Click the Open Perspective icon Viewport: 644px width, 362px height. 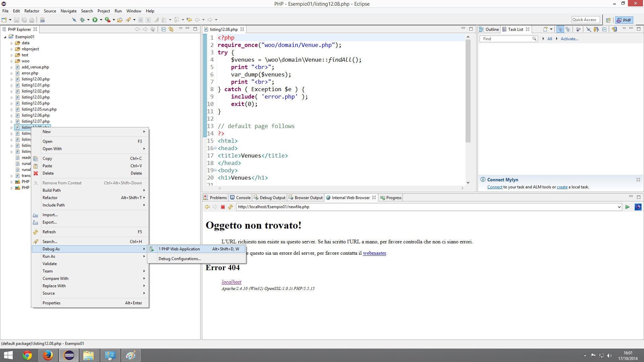pos(608,20)
